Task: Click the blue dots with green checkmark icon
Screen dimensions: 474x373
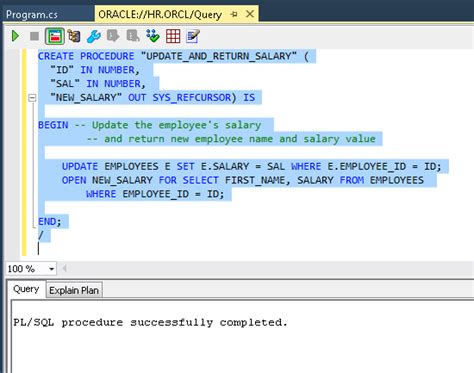Action: pyautogui.click(x=153, y=36)
